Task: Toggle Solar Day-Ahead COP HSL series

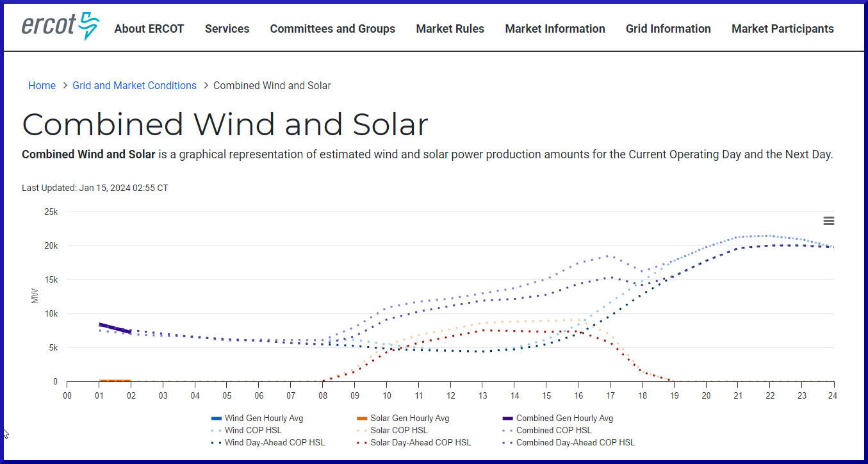Action: [420, 443]
